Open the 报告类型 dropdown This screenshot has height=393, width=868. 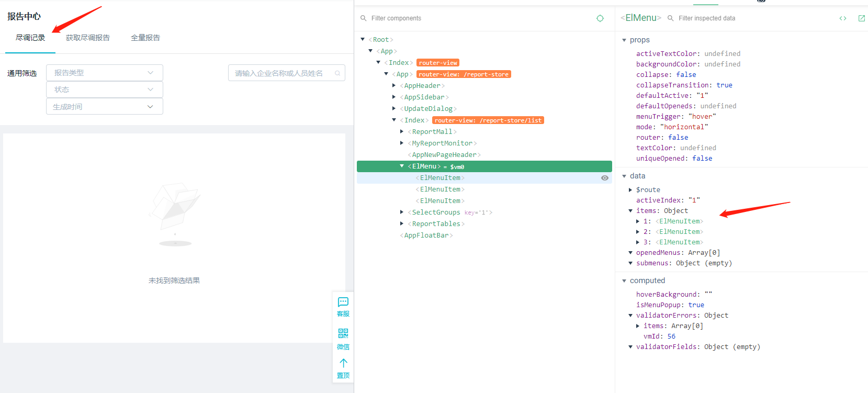point(104,73)
